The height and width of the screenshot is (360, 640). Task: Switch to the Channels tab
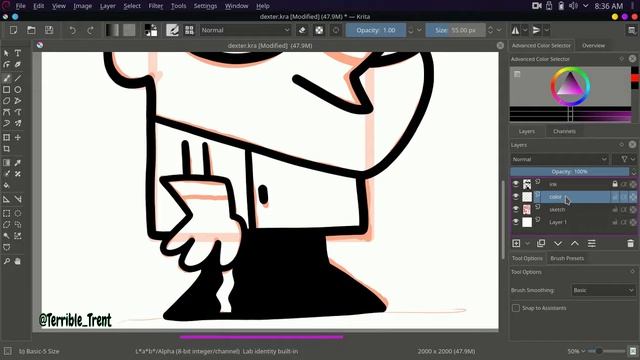[564, 131]
